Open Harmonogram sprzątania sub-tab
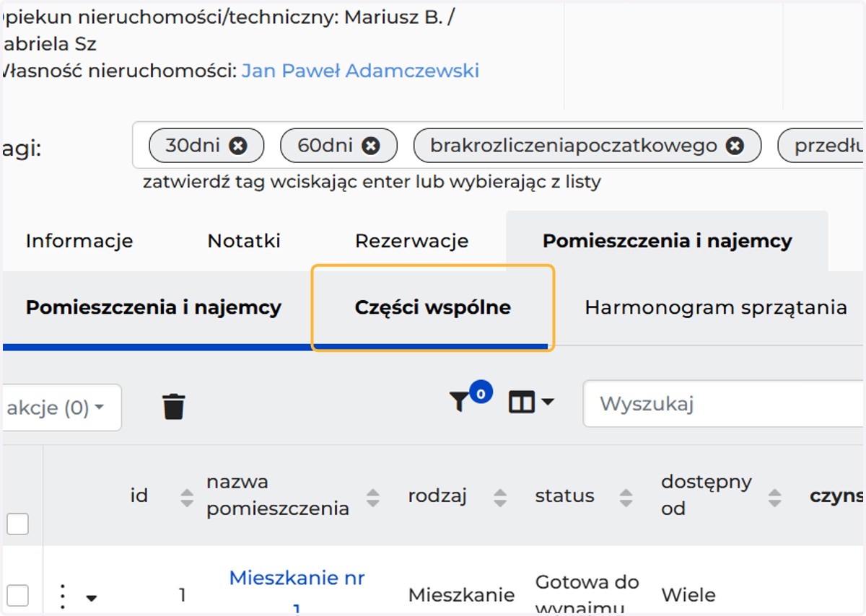The width and height of the screenshot is (866, 616). point(716,308)
